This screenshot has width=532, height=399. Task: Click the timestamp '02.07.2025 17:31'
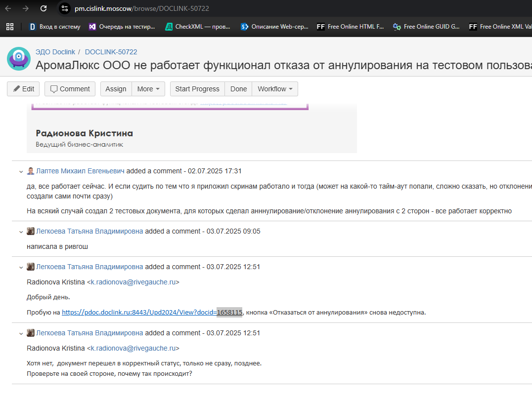tap(215, 171)
